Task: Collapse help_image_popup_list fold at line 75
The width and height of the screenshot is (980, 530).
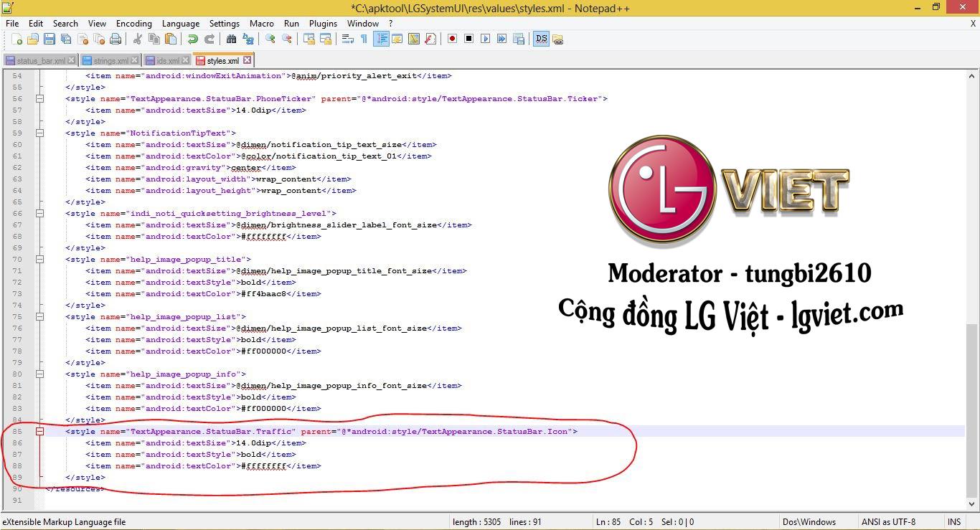Action: click(40, 317)
